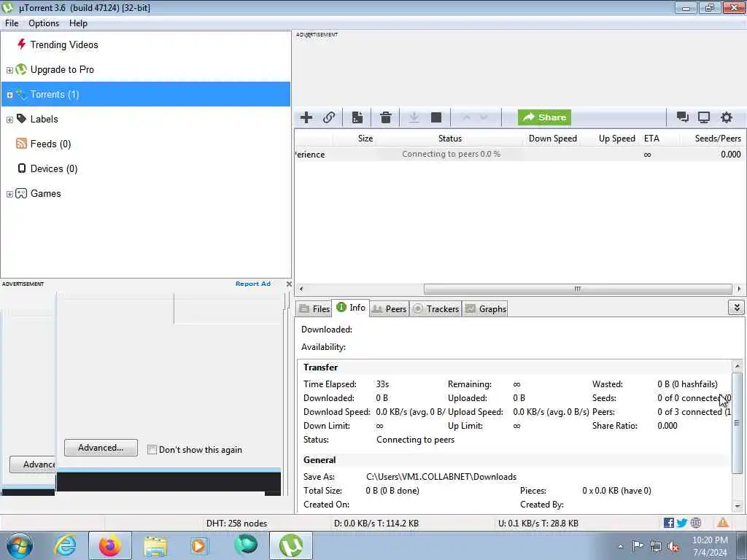747x560 pixels.
Task: Select Feeds (0) in sidebar
Action: click(50, 144)
